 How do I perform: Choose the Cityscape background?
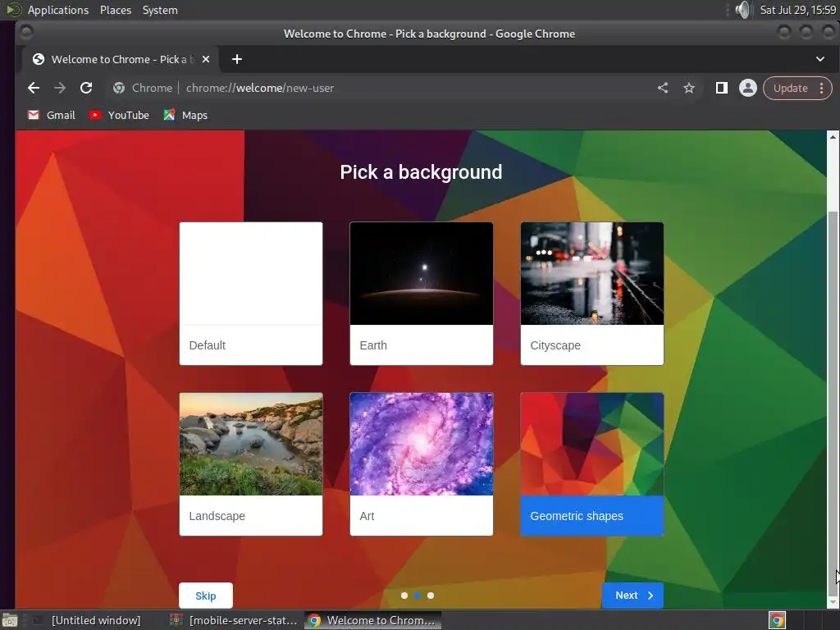click(x=592, y=294)
